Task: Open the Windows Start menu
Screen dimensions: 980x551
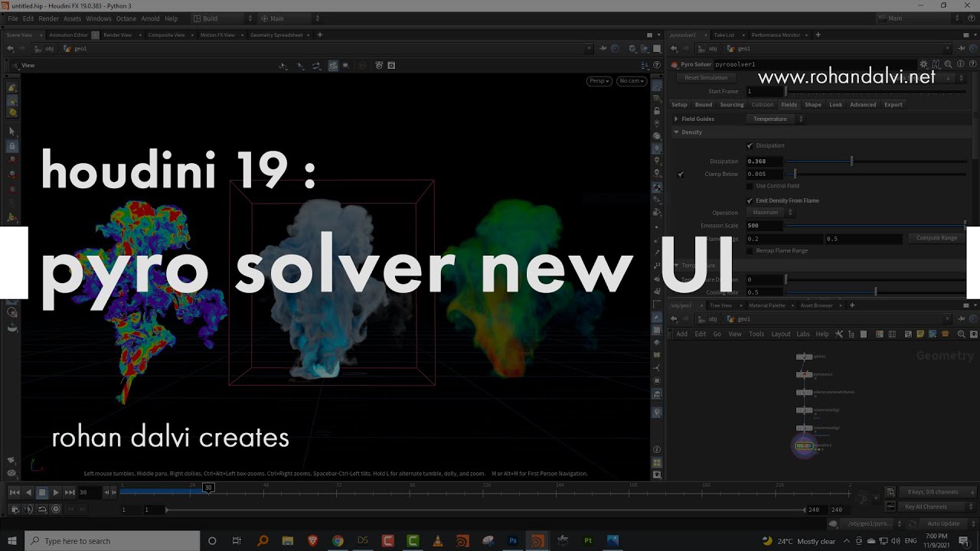Action: [11, 541]
